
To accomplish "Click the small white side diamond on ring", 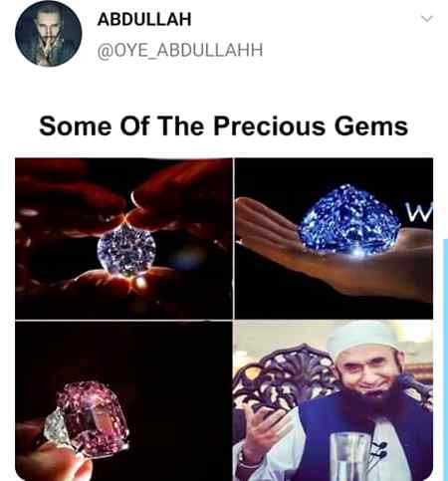I will pyautogui.click(x=57, y=428).
